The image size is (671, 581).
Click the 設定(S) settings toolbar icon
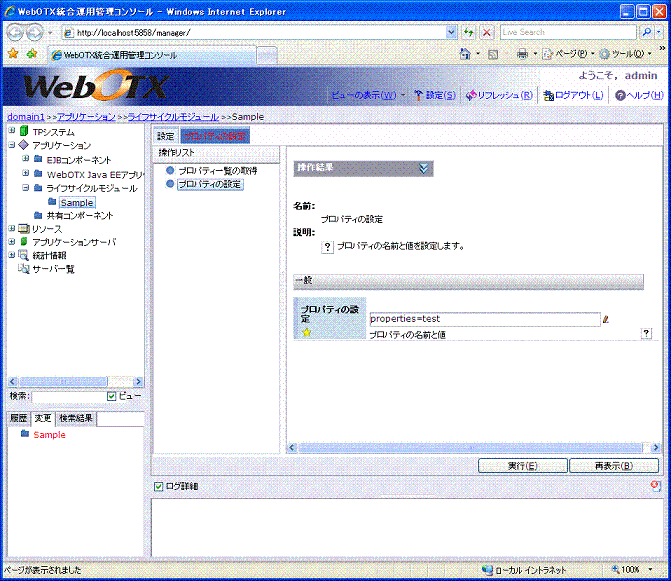(418, 95)
